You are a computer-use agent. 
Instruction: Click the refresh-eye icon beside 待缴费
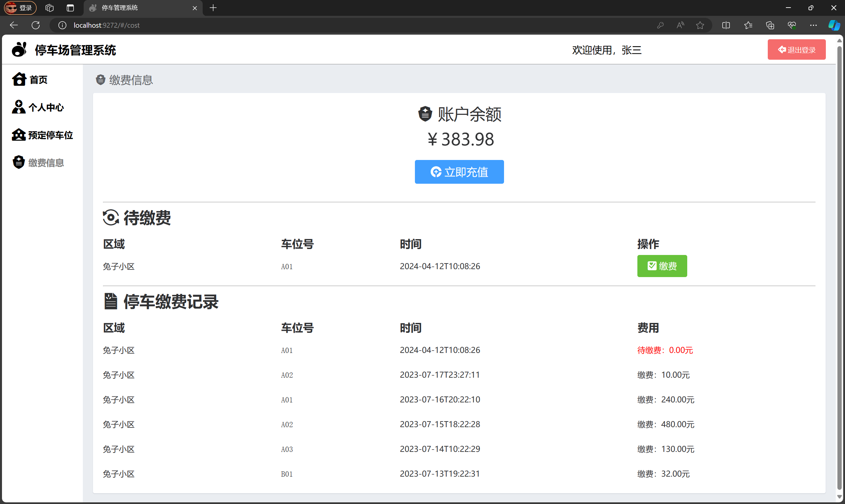coord(111,217)
